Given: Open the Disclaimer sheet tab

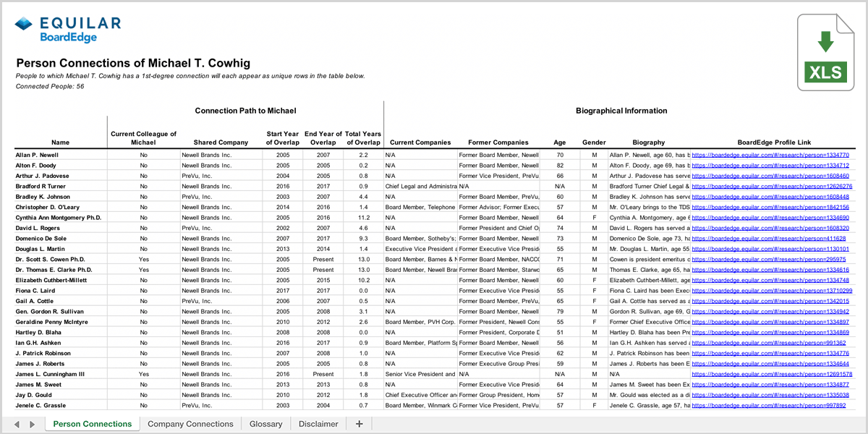Looking at the screenshot, I should (318, 424).
